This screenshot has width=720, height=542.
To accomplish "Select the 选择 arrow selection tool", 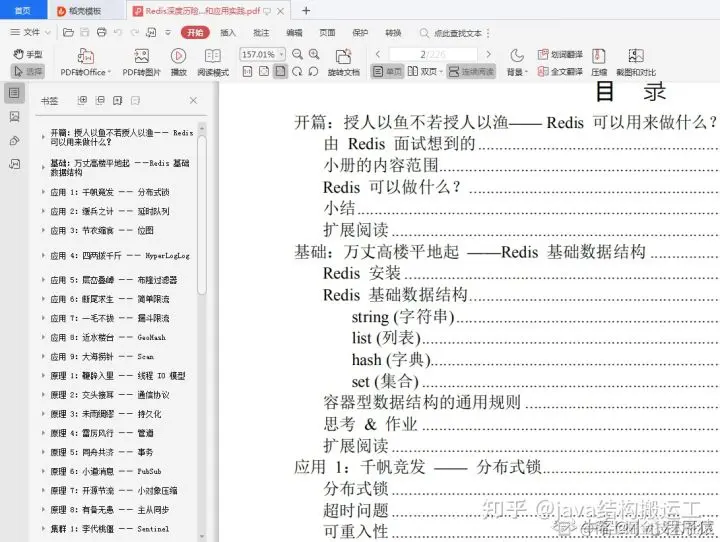I will click(28, 71).
